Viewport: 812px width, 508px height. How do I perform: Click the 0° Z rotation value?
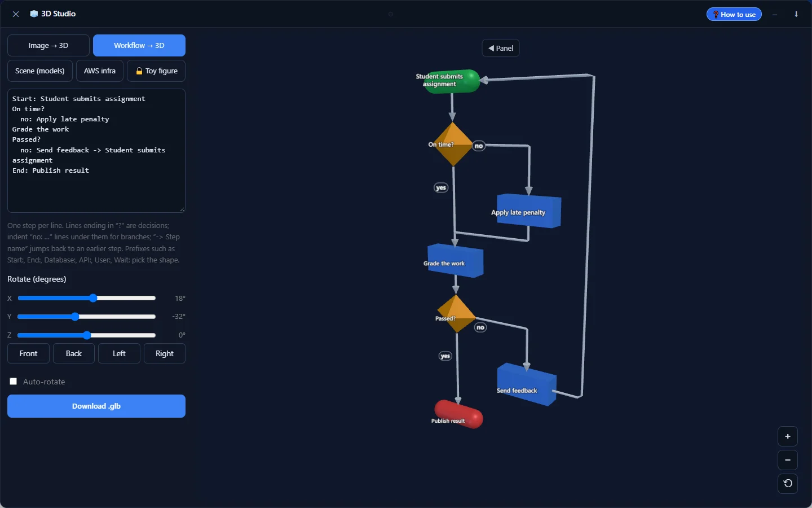182,335
